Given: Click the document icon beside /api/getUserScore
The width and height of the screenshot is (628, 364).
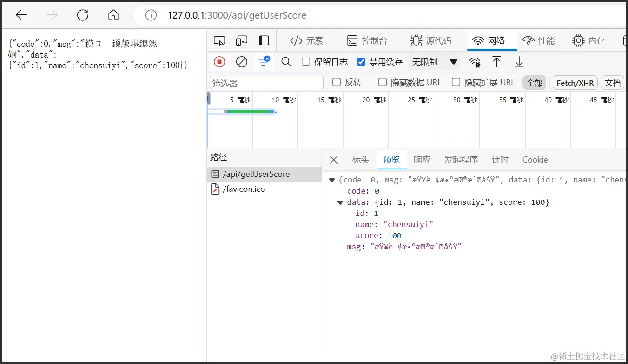Looking at the screenshot, I should pyautogui.click(x=215, y=174).
